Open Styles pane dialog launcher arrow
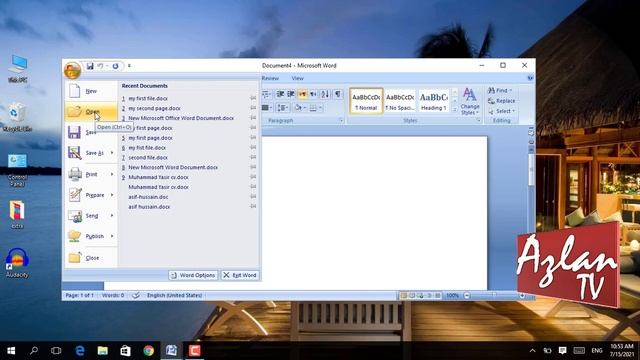The width and height of the screenshot is (640, 360). 478,121
